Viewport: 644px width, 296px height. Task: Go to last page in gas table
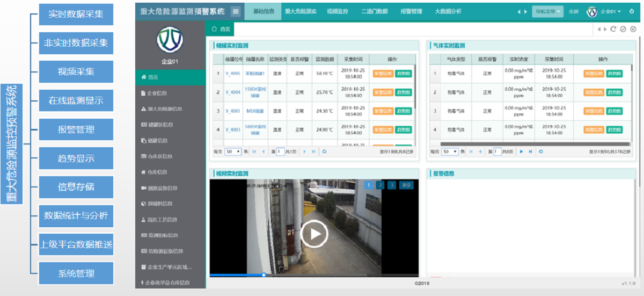click(530, 151)
